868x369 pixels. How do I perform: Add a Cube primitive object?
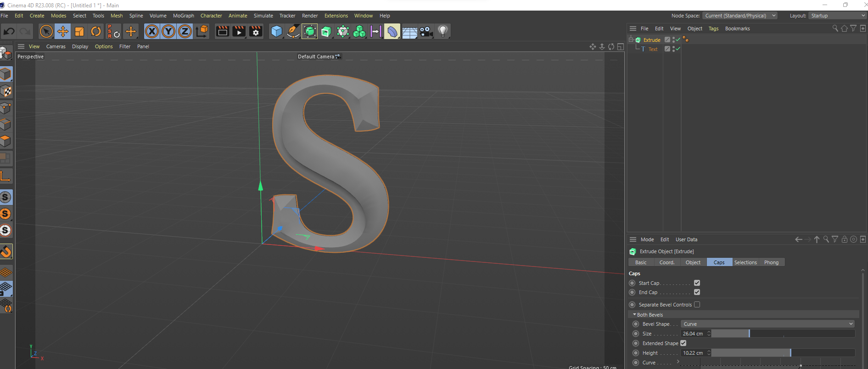[276, 31]
